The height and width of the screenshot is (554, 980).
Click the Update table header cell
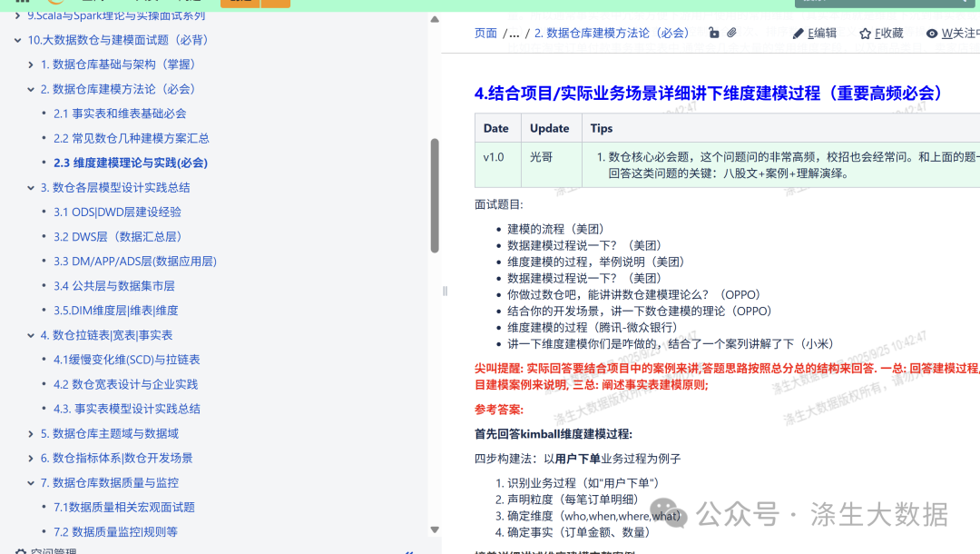550,128
